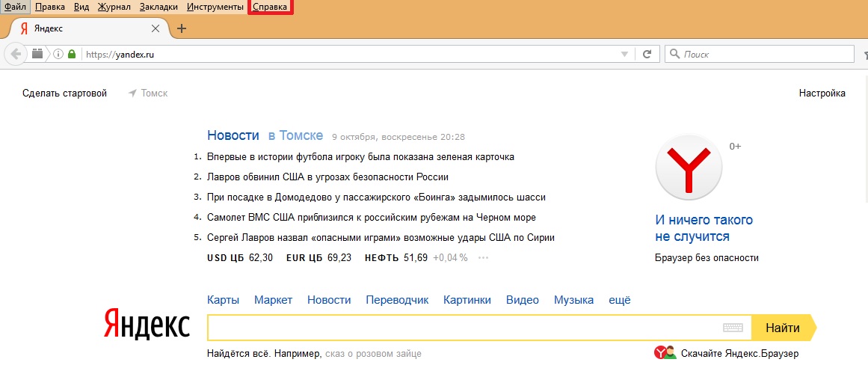Open the location arrow icon next to Томск
Screen dimensions: 868x380
click(132, 93)
